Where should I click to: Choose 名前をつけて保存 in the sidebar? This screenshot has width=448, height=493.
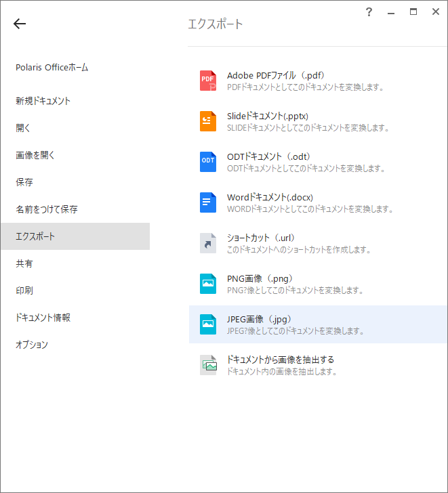coord(47,209)
